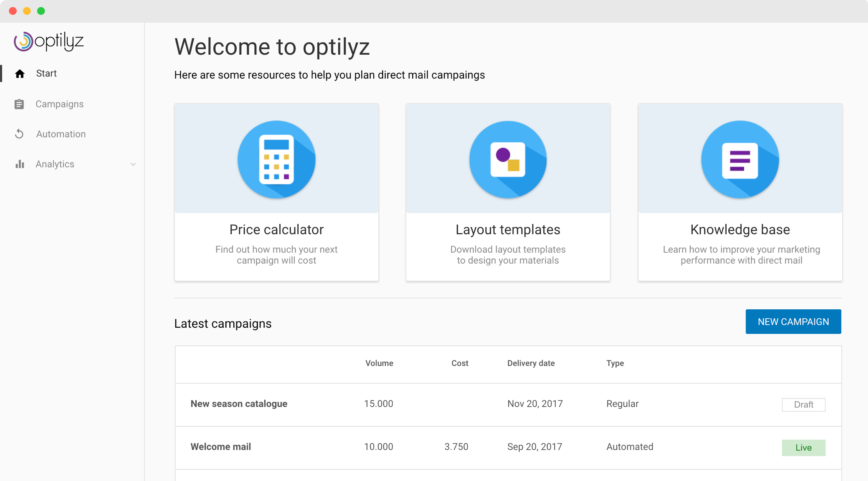Click the Cost column header
The image size is (868, 481).
coord(460,363)
